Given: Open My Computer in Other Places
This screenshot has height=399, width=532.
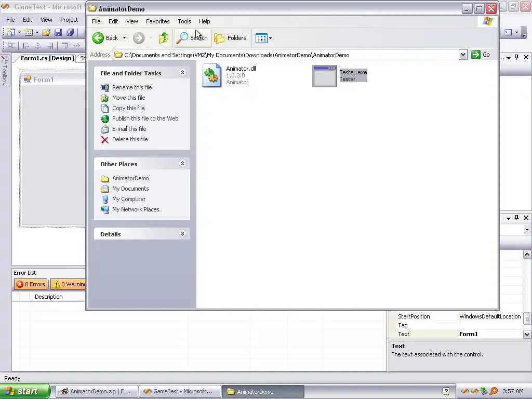Looking at the screenshot, I should 129,199.
